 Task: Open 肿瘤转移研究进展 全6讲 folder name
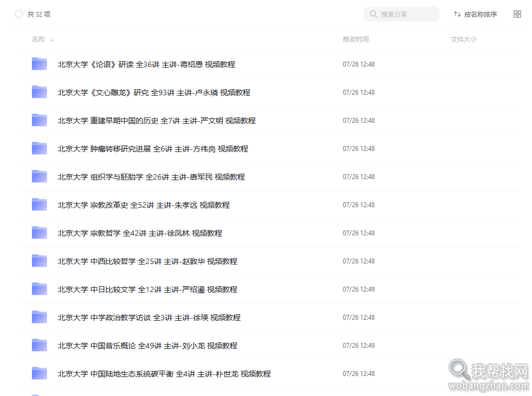tap(152, 149)
